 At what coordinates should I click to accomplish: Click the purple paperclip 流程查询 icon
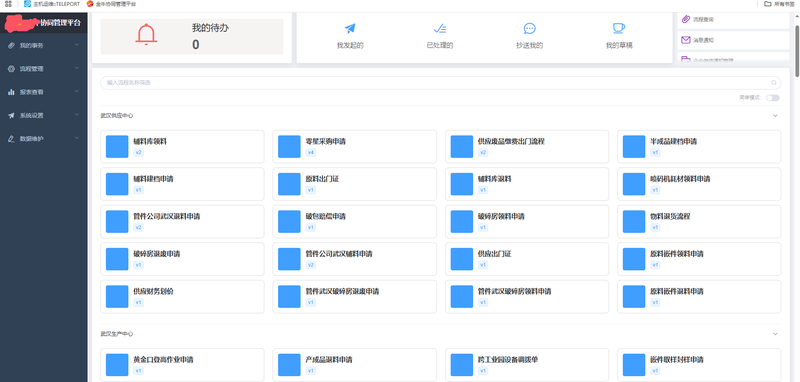click(x=686, y=19)
